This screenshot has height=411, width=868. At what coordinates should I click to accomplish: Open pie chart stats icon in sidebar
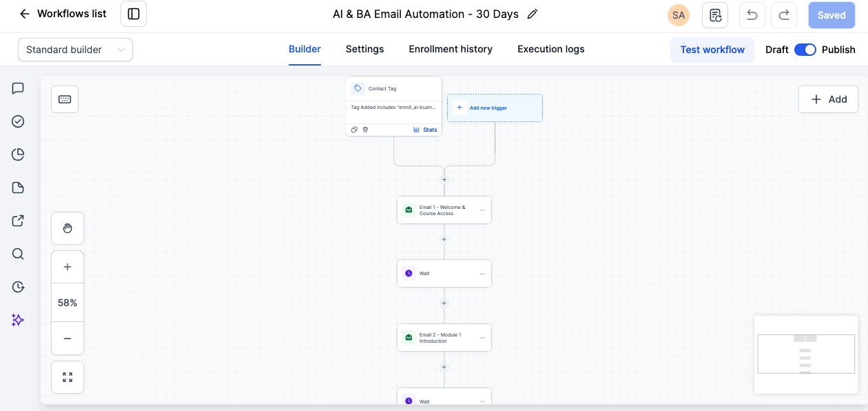pos(18,154)
